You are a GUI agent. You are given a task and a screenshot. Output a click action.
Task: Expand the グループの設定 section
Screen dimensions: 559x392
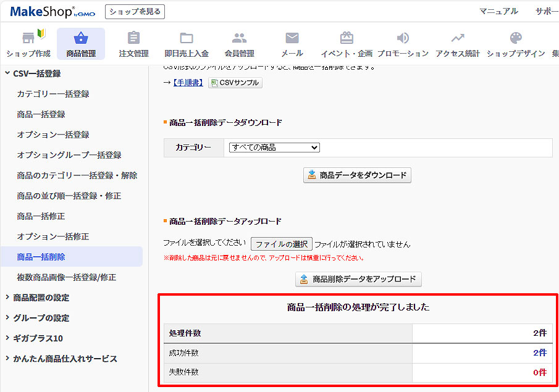click(x=41, y=318)
